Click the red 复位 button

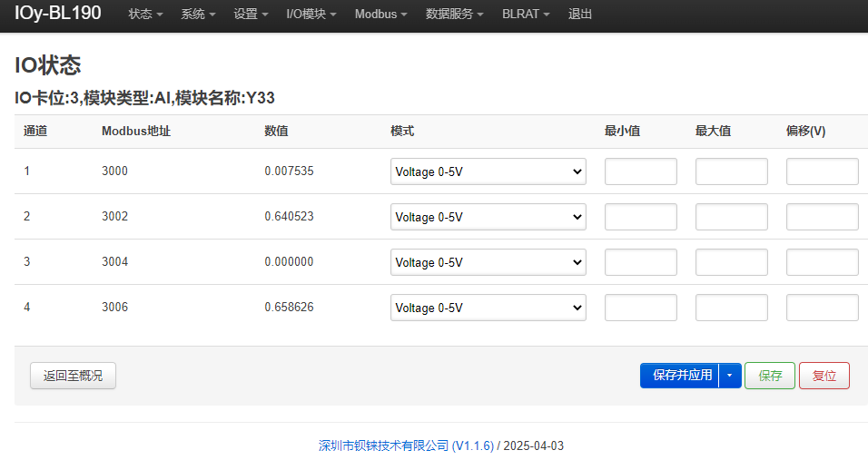(x=824, y=376)
